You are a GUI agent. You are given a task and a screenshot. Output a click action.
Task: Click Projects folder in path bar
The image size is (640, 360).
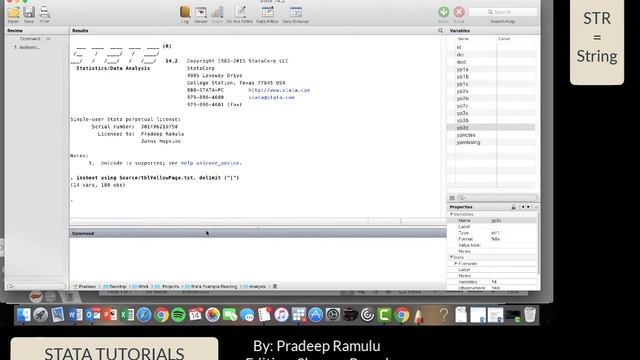click(x=167, y=287)
